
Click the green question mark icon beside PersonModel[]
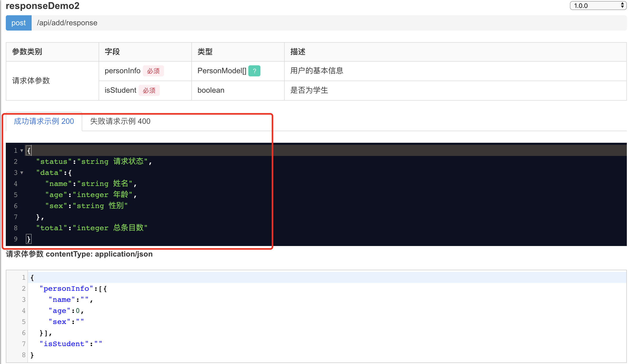pos(254,71)
